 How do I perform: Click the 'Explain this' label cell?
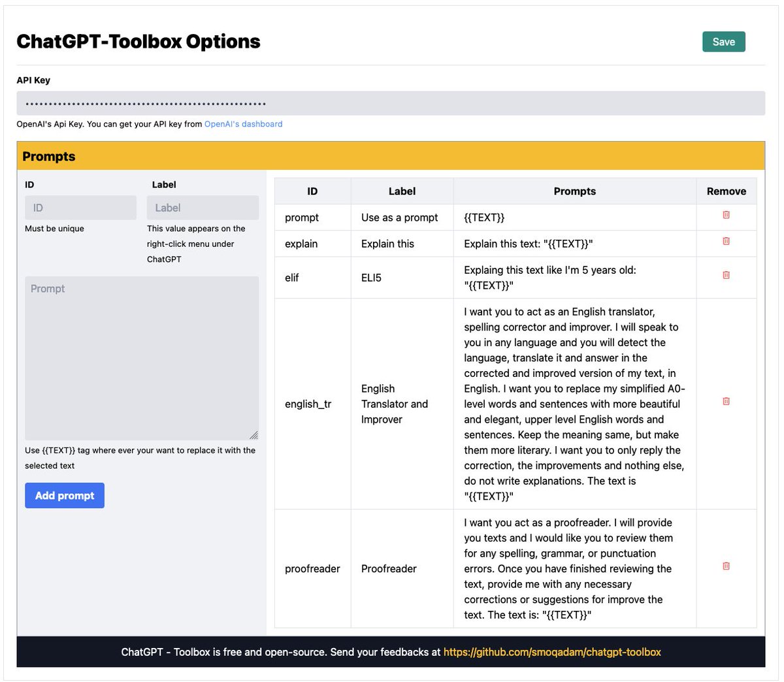(x=402, y=244)
